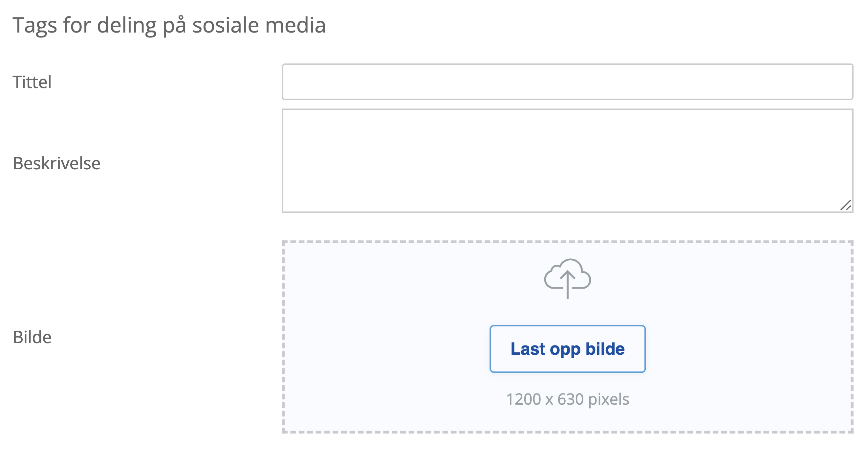
Task: Click the Beskrivelse textarea resize handle
Action: 846,205
